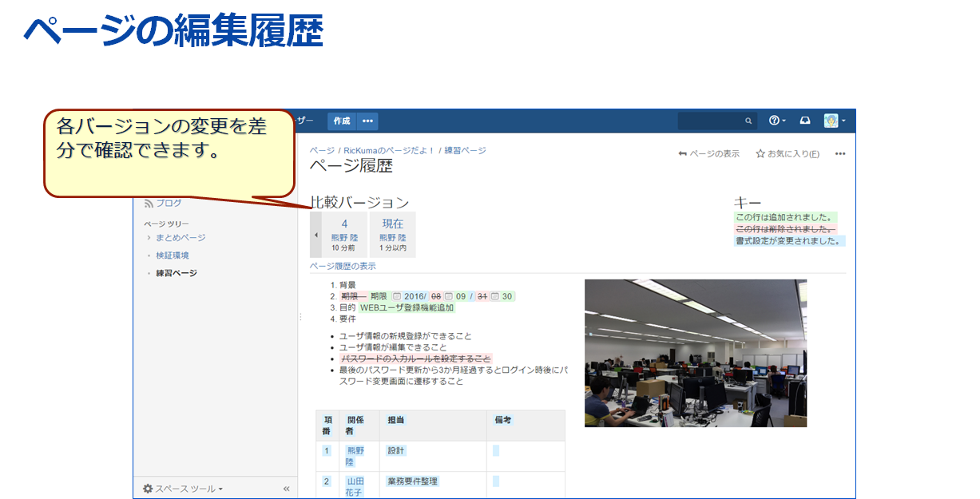The image size is (980, 499).
Task: Click the key text この行は削除されました。
Action: pos(785,229)
